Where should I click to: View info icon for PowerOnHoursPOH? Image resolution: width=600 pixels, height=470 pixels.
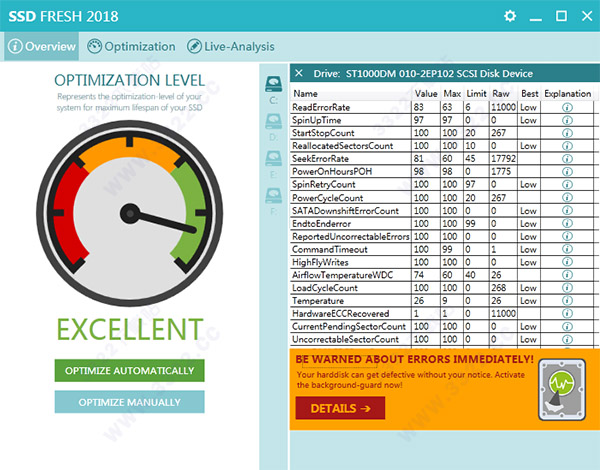(x=567, y=172)
